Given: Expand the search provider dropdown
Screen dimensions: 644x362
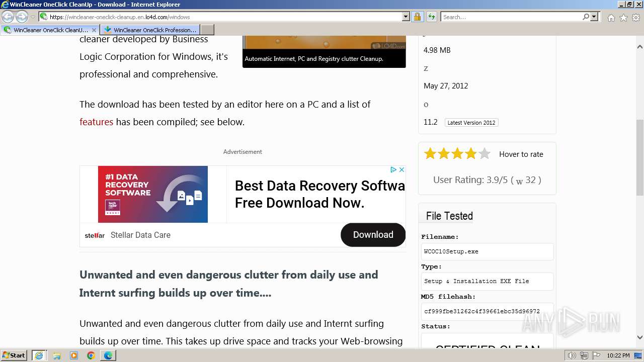Looking at the screenshot, I should (594, 17).
